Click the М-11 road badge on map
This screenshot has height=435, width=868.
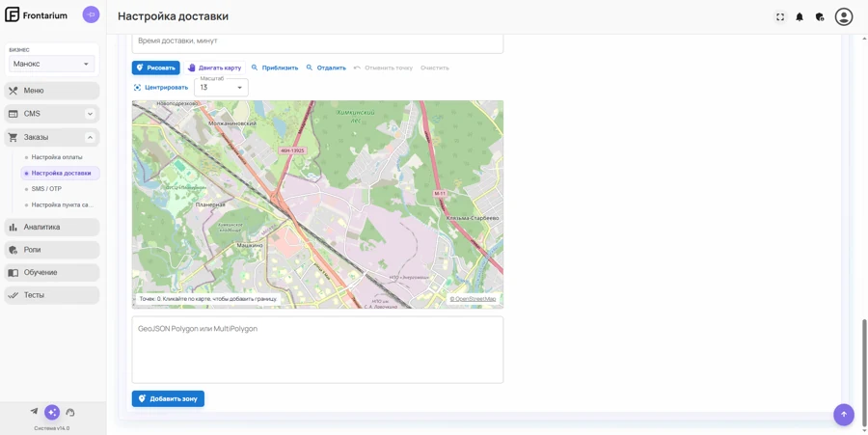click(x=440, y=194)
